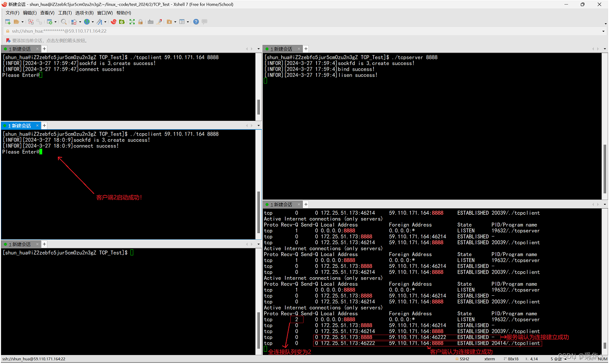Add new tab in top-right pane

[306, 49]
